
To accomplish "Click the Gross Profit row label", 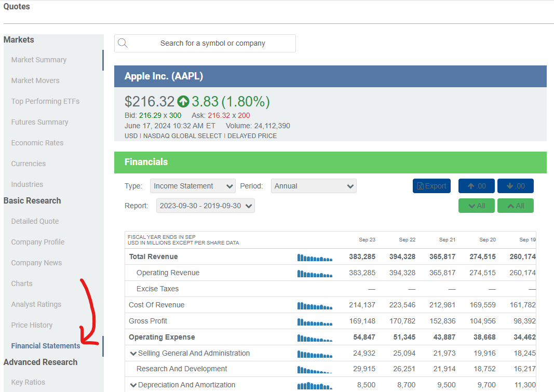I will coord(147,321).
